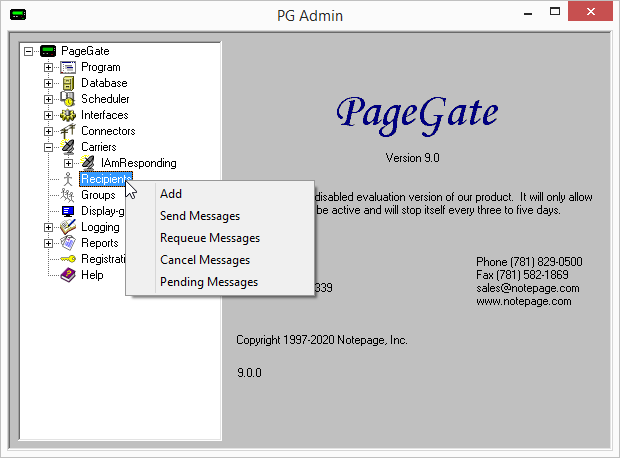Click the Help book icon

[68, 275]
